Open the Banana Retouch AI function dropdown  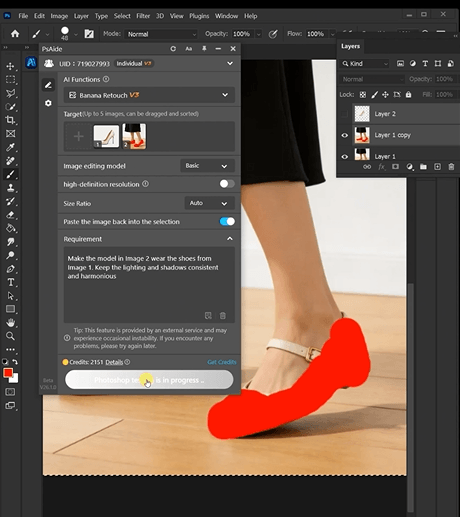click(x=149, y=95)
